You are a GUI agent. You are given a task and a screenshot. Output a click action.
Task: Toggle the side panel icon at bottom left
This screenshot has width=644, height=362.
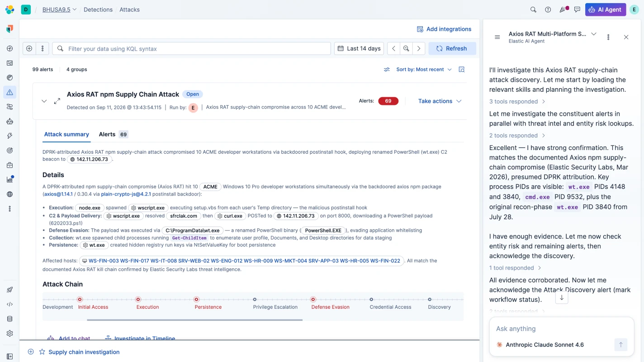10,356
